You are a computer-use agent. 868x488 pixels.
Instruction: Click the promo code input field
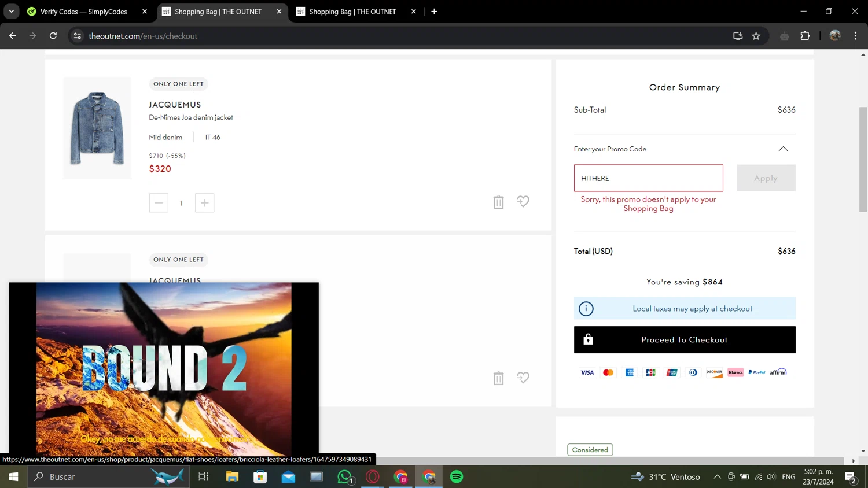(x=648, y=178)
